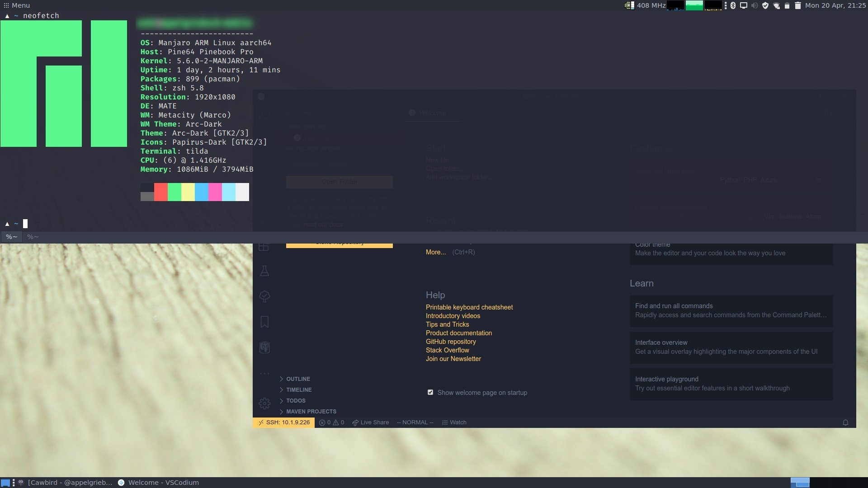This screenshot has width=868, height=488.
Task: Open GitHub repository link
Action: pos(451,342)
